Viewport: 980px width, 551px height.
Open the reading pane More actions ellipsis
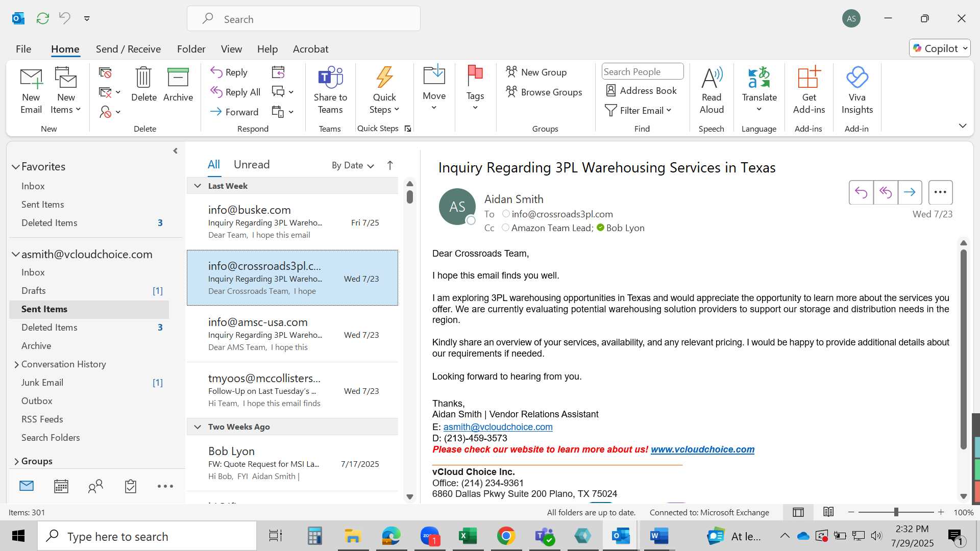point(940,192)
